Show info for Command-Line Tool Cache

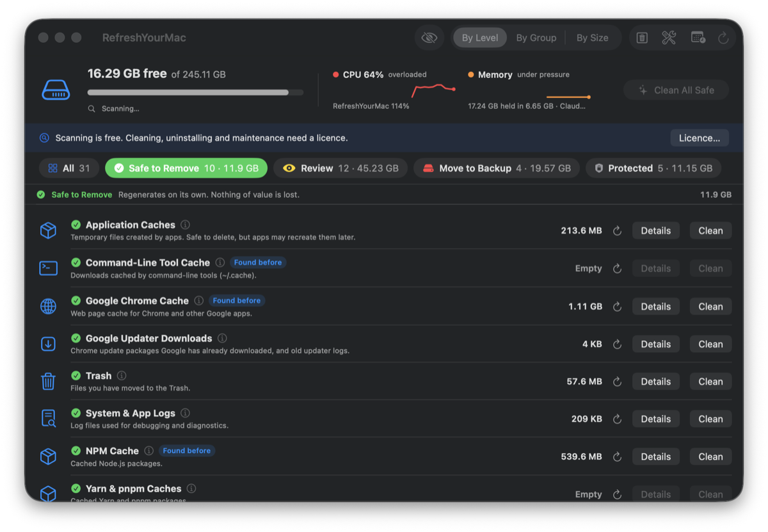point(220,262)
